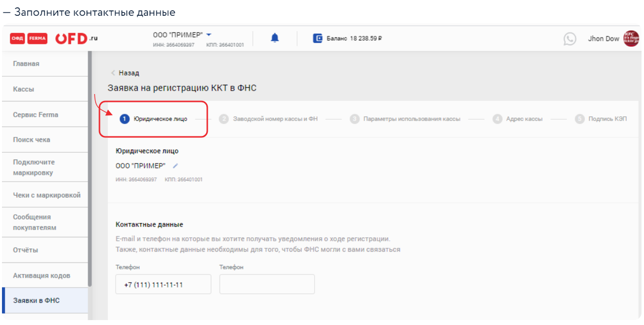
Task: Go back using the Назад link
Action: click(125, 73)
